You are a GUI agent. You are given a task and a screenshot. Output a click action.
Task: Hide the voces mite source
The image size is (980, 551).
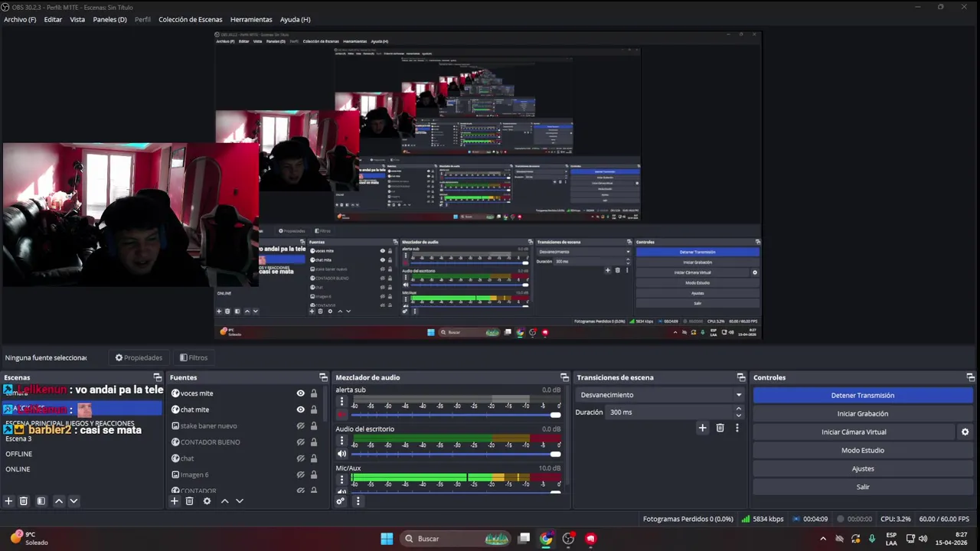pyautogui.click(x=300, y=393)
